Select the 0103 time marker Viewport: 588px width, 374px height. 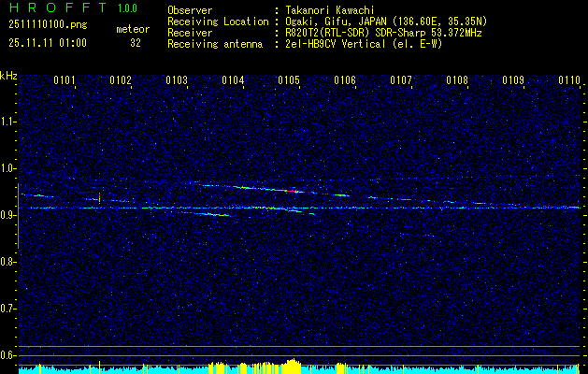point(177,80)
